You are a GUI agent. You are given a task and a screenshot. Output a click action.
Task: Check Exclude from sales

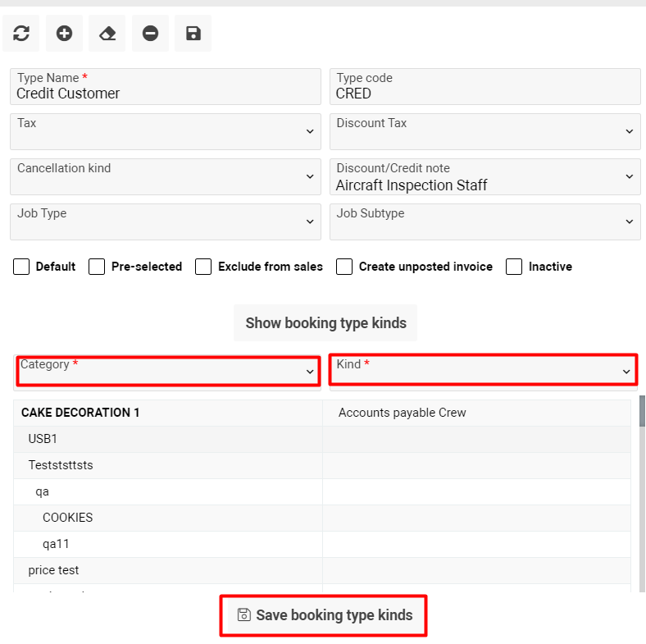[203, 267]
